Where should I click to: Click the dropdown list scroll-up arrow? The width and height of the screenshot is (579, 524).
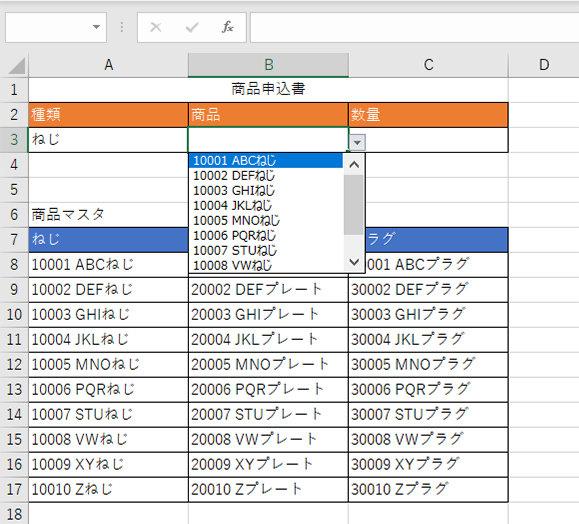[x=354, y=164]
